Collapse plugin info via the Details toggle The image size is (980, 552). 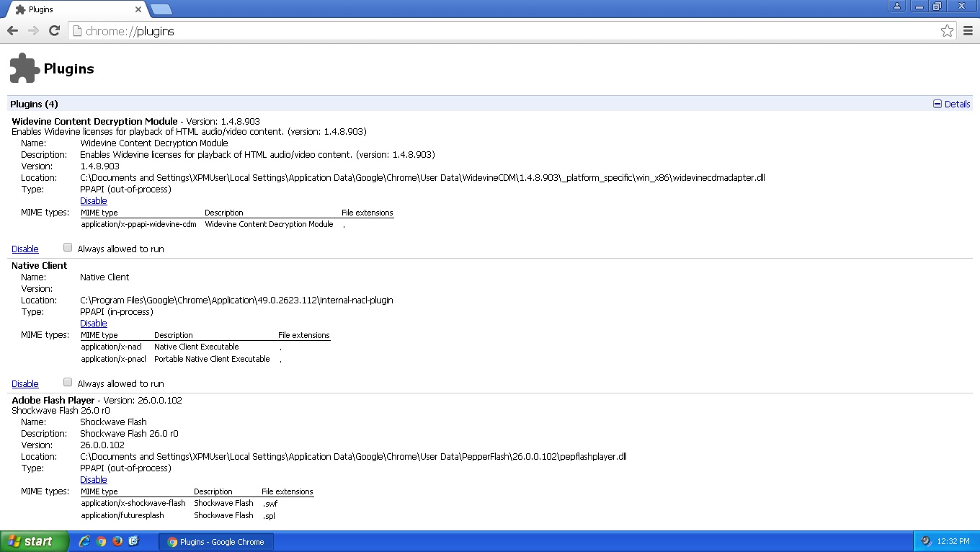pos(951,104)
